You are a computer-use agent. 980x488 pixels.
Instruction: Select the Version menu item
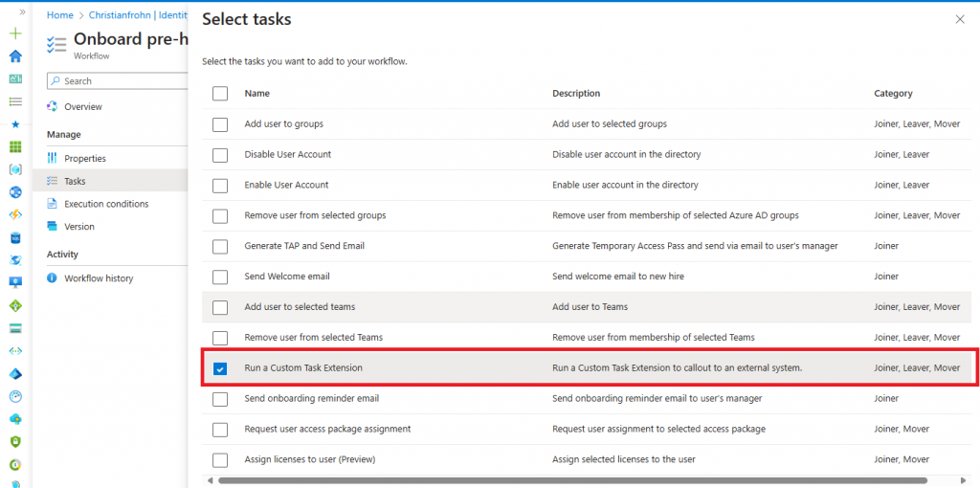79,227
